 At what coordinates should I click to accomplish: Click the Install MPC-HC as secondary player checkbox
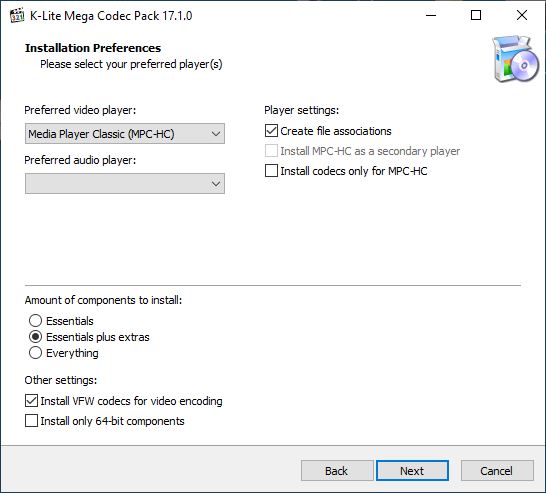[x=271, y=151]
